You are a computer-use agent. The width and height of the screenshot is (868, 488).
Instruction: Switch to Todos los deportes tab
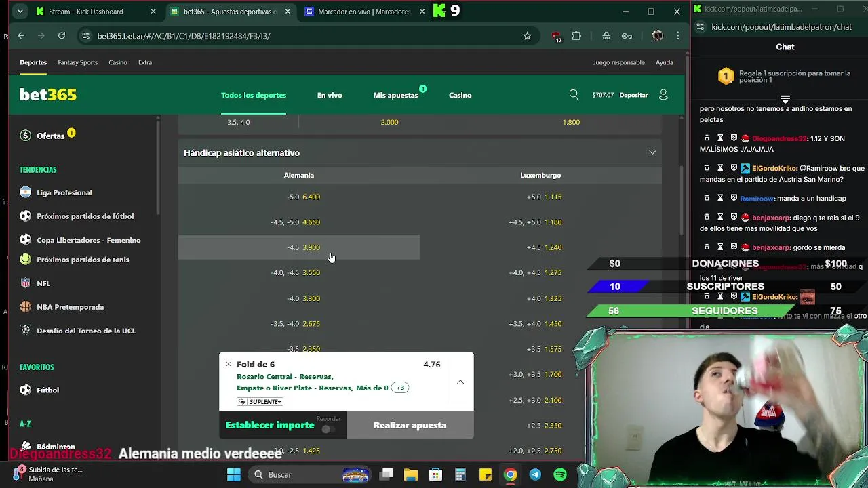254,95
